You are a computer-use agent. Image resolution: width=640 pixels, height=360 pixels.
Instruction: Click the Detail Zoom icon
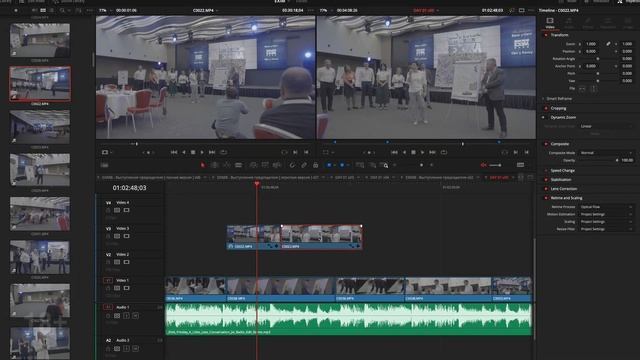point(373,165)
